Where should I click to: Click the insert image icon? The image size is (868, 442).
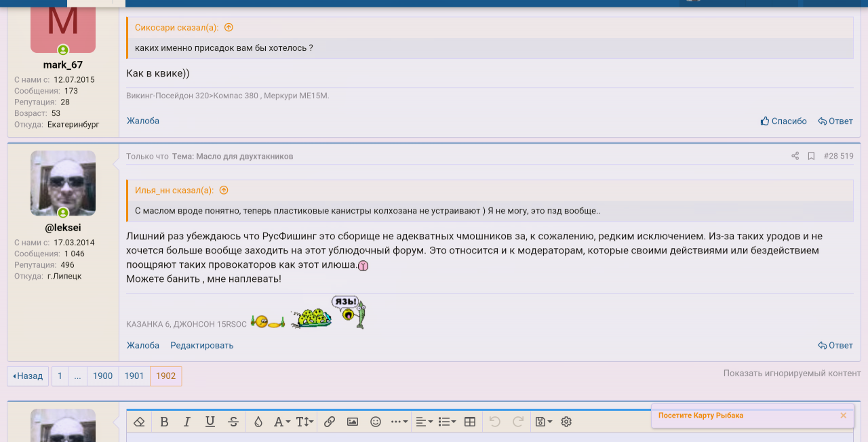(x=353, y=422)
